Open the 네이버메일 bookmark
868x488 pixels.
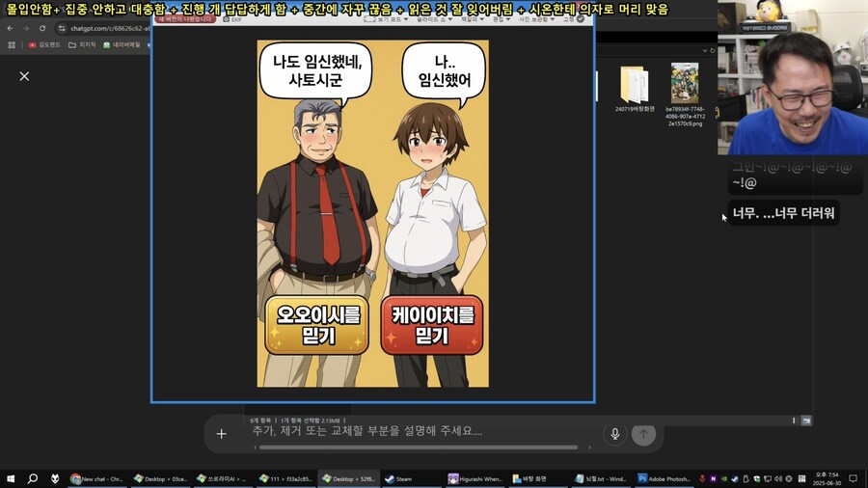pos(122,44)
